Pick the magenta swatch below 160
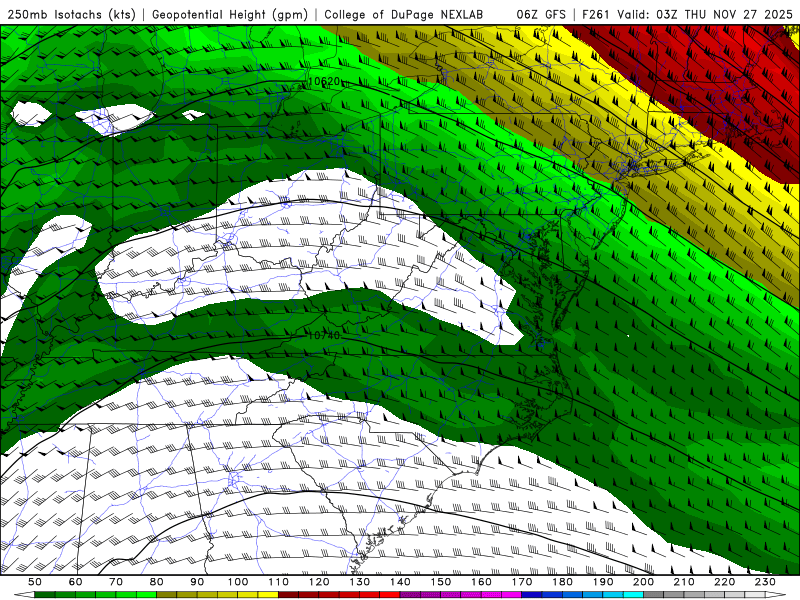The height and width of the screenshot is (600, 800). (491, 595)
